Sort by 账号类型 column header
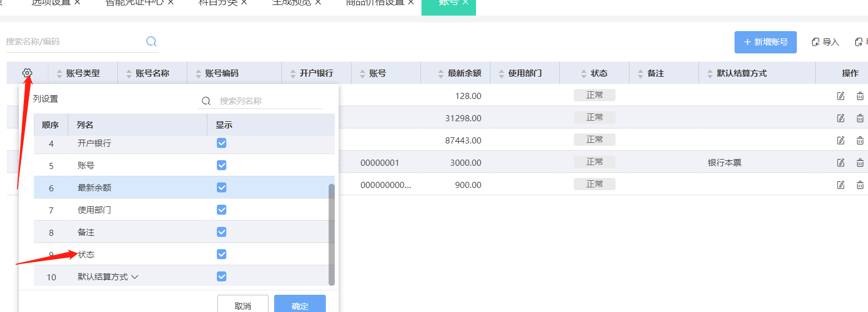Image resolution: width=868 pixels, height=312 pixels. pos(82,73)
